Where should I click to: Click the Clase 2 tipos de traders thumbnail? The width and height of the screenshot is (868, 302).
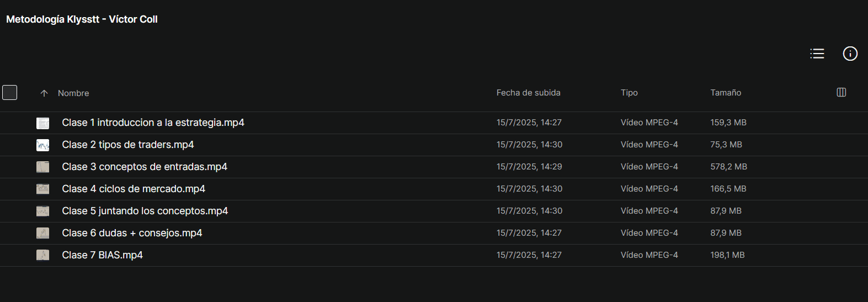pos(43,145)
